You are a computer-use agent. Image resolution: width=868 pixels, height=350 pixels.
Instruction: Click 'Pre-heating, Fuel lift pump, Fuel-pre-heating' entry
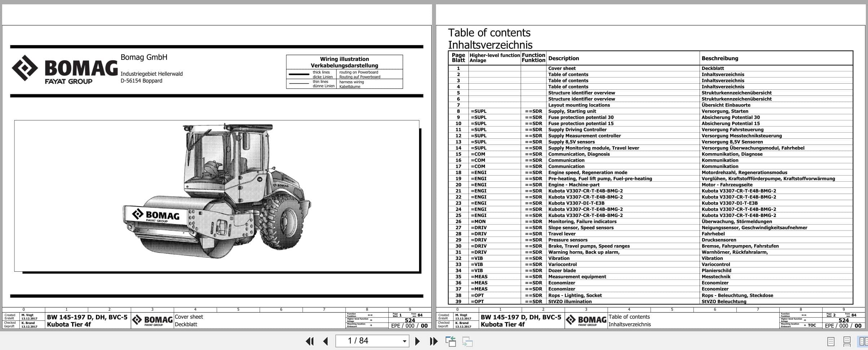click(x=600, y=179)
